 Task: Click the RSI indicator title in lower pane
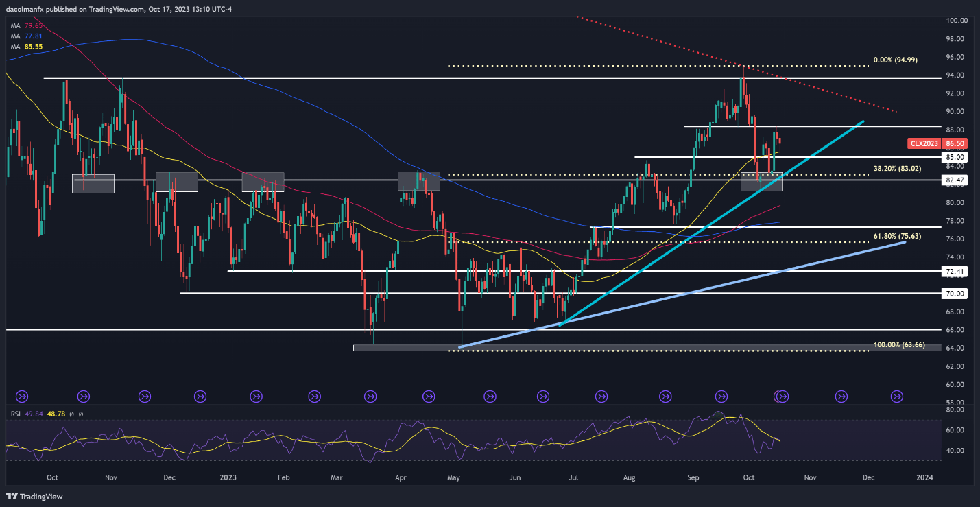tap(13, 414)
